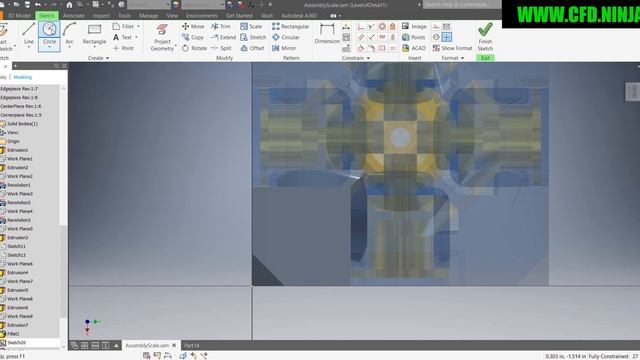Switch to the Annotate ribbon tab
Image resolution: width=640 pixels, height=360 pixels.
pyautogui.click(x=74, y=16)
